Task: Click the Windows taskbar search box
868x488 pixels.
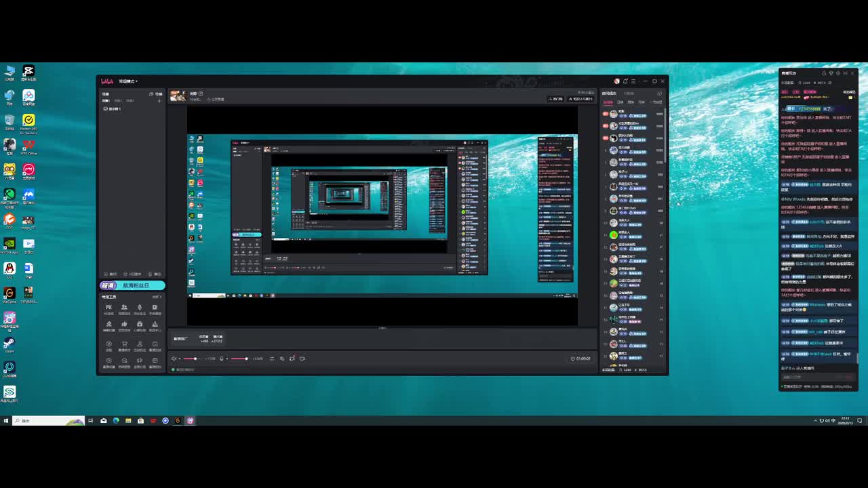Action: pos(49,421)
